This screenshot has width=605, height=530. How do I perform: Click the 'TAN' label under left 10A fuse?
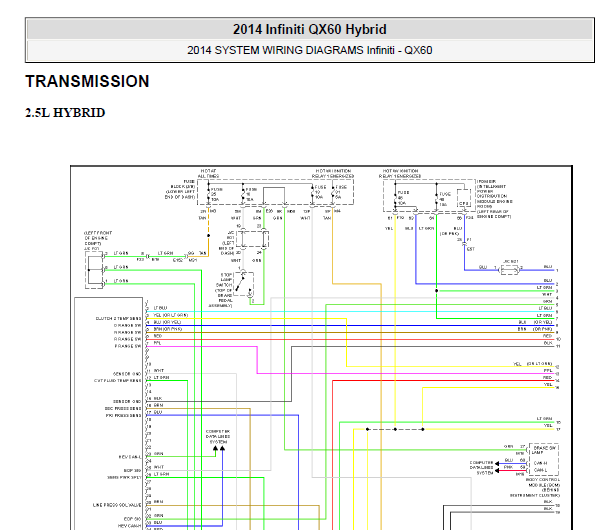203,218
